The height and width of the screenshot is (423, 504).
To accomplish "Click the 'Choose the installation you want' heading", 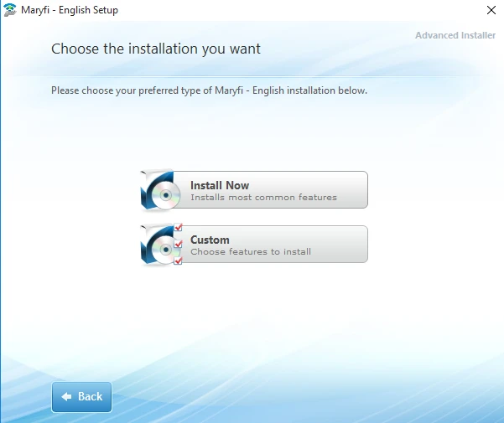I will pyautogui.click(x=156, y=49).
